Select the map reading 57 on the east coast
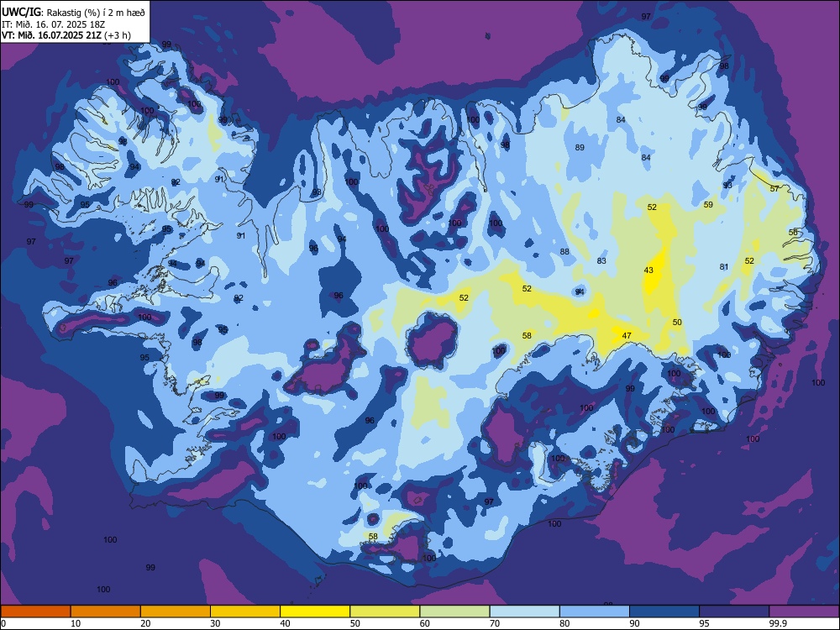Image resolution: width=840 pixels, height=630 pixels. click(774, 188)
